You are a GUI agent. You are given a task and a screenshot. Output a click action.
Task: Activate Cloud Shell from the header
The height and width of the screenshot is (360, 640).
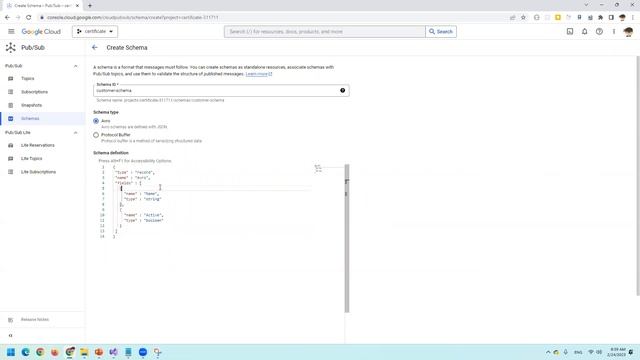point(570,31)
